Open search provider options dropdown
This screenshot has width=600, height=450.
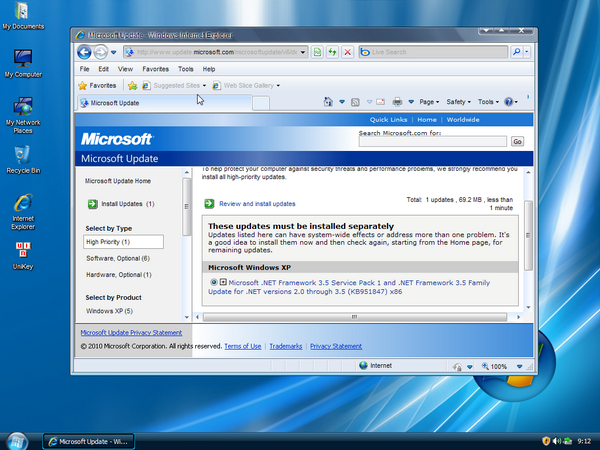[x=527, y=52]
